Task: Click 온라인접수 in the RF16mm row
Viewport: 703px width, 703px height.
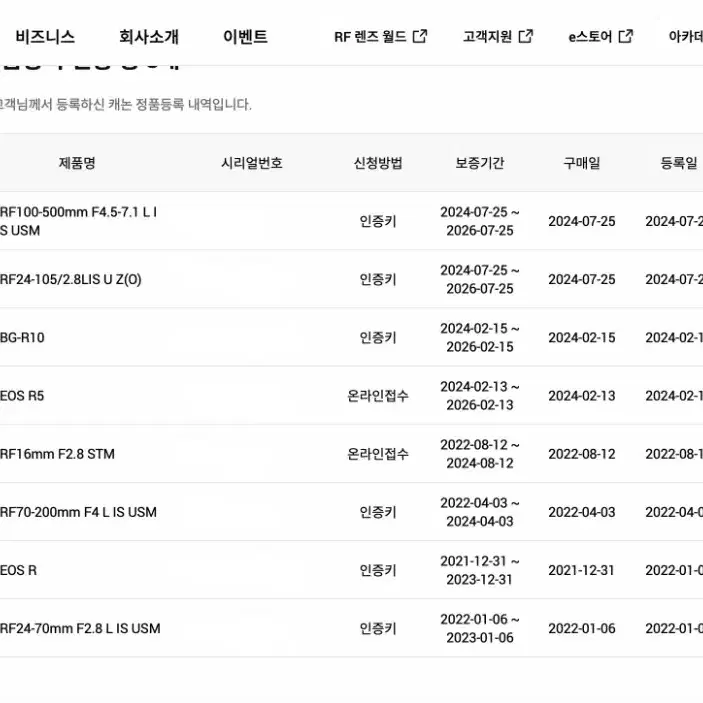Action: pos(378,454)
